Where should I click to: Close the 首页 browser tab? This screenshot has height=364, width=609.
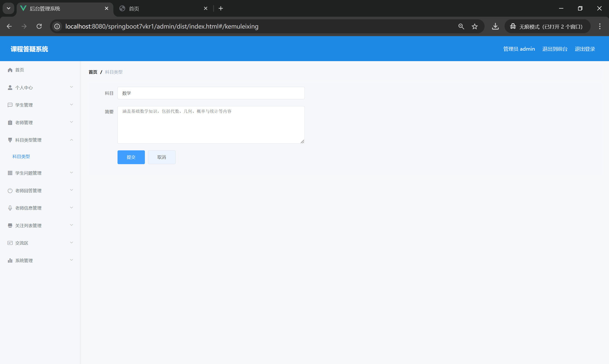pos(206,9)
